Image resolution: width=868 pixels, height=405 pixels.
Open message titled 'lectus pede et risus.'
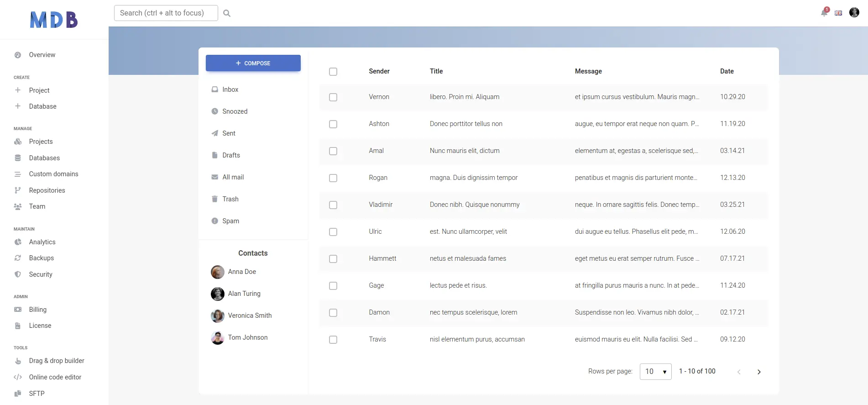point(458,285)
